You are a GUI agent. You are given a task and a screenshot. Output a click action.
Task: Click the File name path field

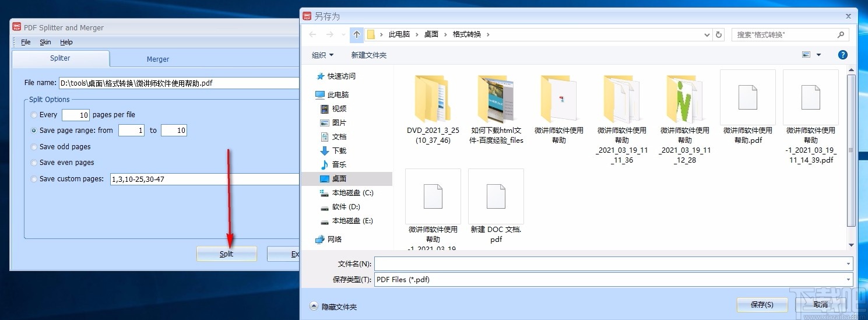click(x=178, y=83)
